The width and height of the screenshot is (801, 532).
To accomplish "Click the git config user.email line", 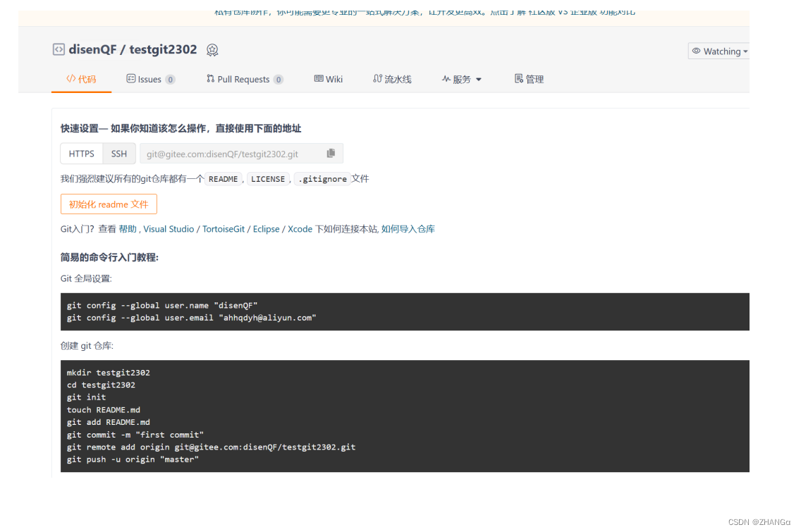I will tap(191, 318).
